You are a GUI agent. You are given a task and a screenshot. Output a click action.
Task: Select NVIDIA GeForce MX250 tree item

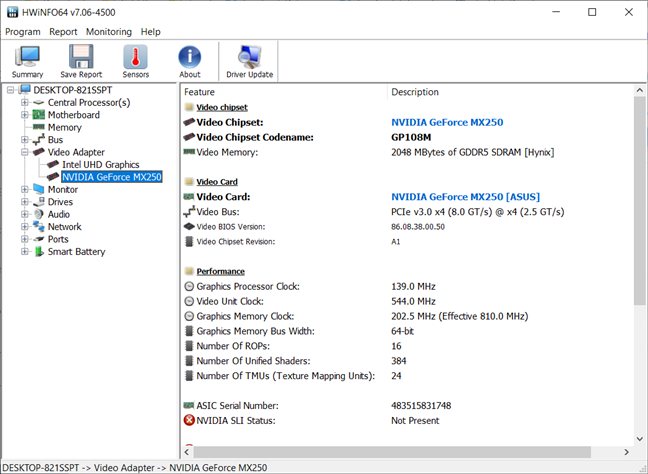pyautogui.click(x=112, y=177)
